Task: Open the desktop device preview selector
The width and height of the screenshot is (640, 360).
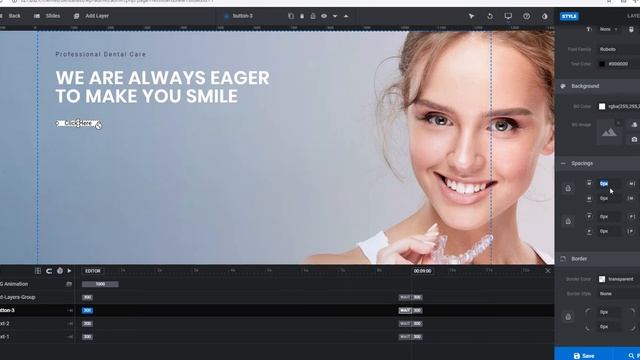Action: 508,16
